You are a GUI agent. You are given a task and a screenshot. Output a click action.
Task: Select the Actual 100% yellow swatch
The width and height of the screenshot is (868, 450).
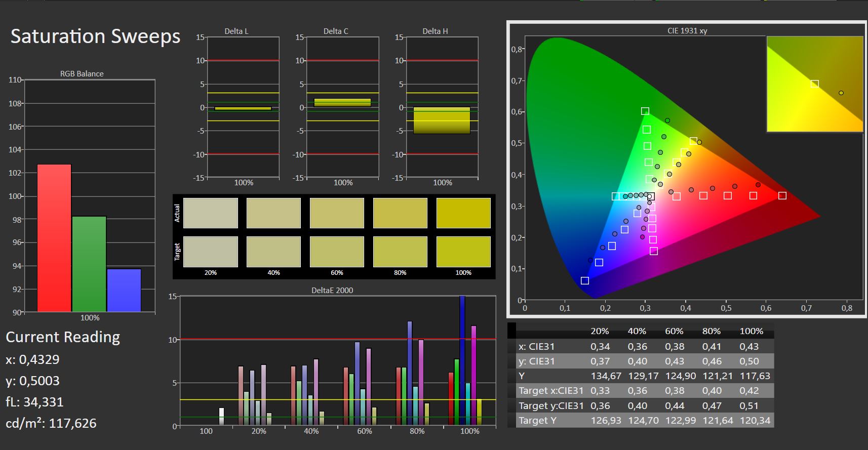tap(463, 213)
